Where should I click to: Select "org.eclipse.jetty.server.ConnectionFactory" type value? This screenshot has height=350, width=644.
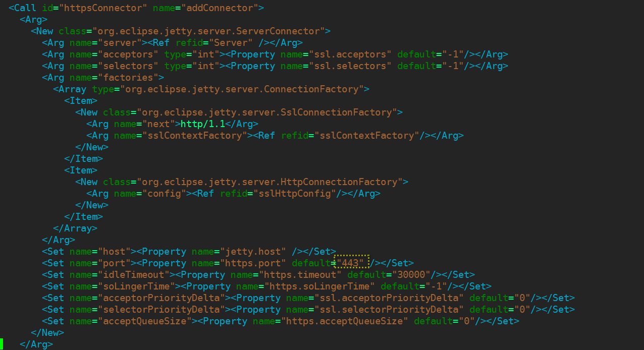pyautogui.click(x=242, y=89)
